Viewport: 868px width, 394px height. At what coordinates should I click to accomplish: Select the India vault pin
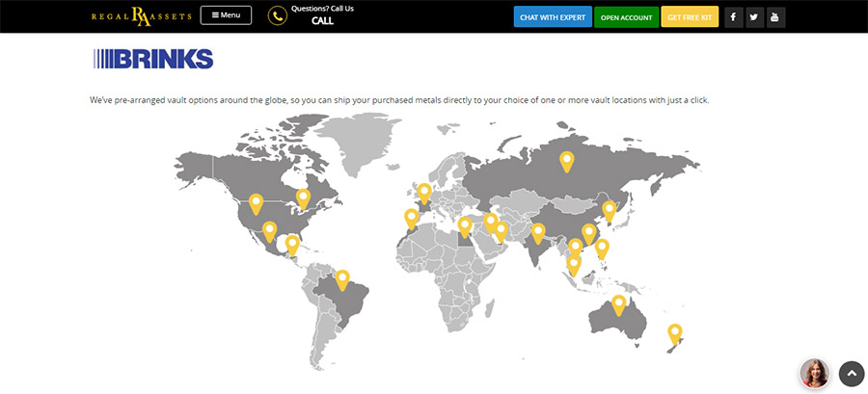[x=538, y=234]
